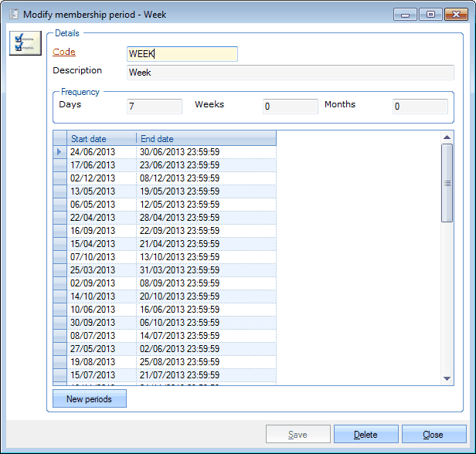The width and height of the screenshot is (476, 454).
Task: Select the Months frequency field
Action: click(420, 107)
